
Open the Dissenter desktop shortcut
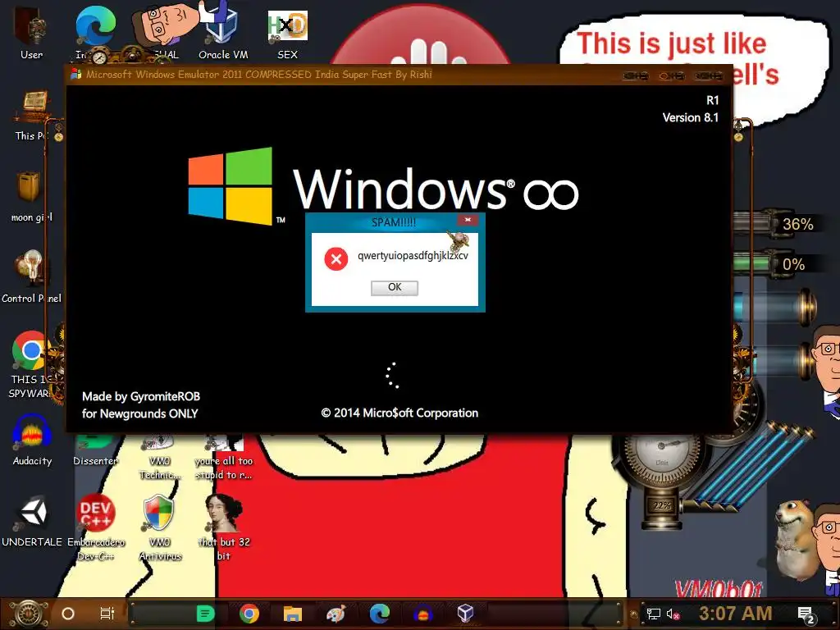95,450
